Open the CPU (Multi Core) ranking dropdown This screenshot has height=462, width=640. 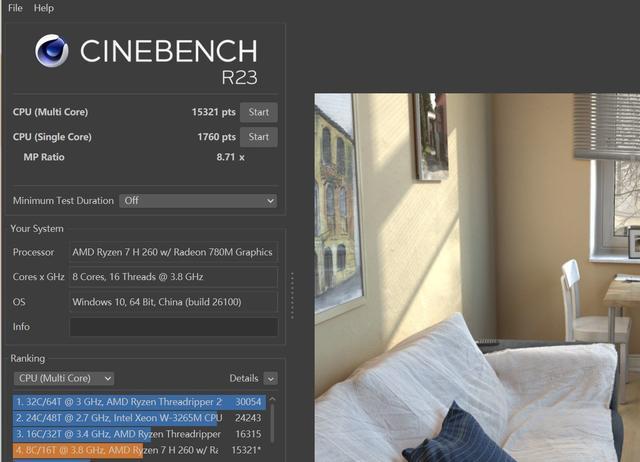[64, 378]
